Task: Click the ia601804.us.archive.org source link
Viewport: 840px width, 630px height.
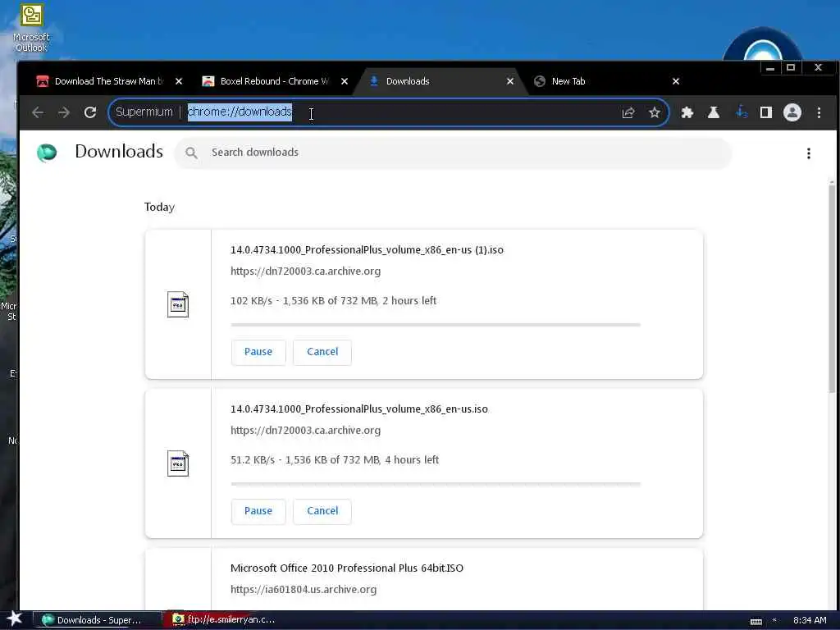Action: coord(304,590)
